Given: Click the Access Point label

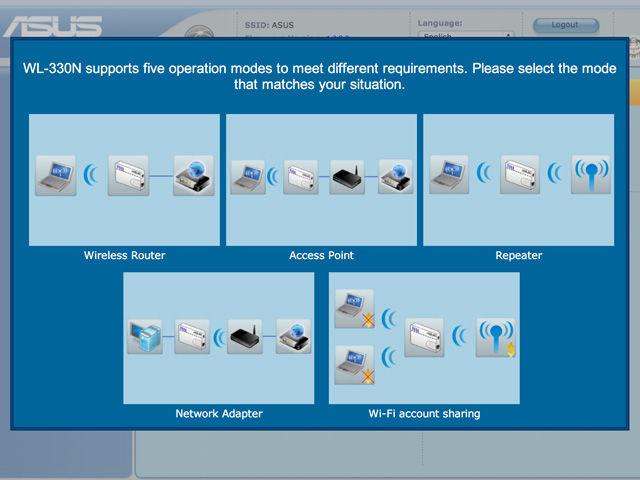Looking at the screenshot, I should click(321, 256).
